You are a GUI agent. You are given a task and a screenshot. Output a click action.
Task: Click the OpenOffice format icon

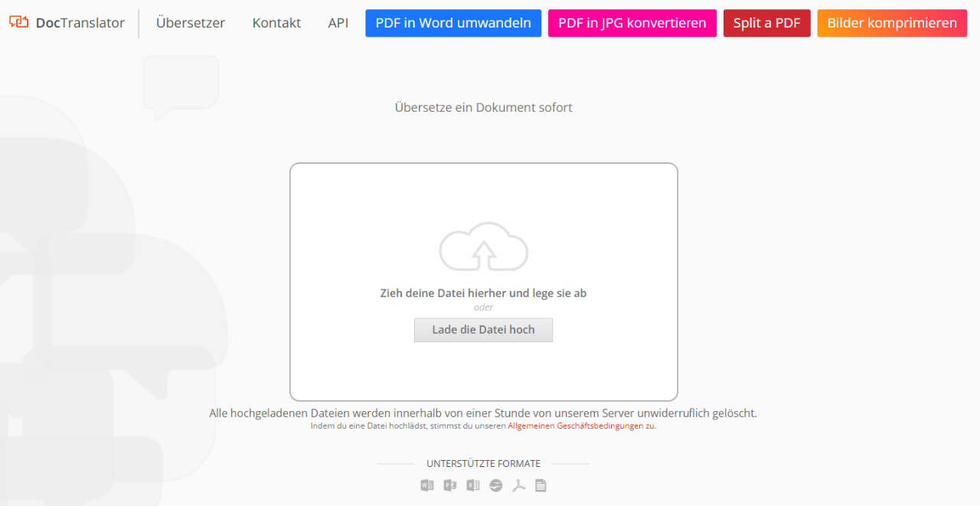click(496, 485)
